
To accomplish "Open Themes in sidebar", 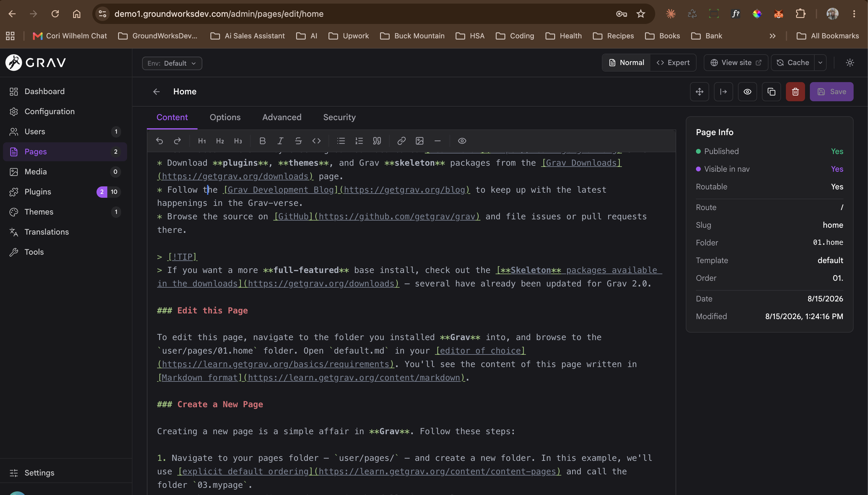I will pyautogui.click(x=65, y=212).
